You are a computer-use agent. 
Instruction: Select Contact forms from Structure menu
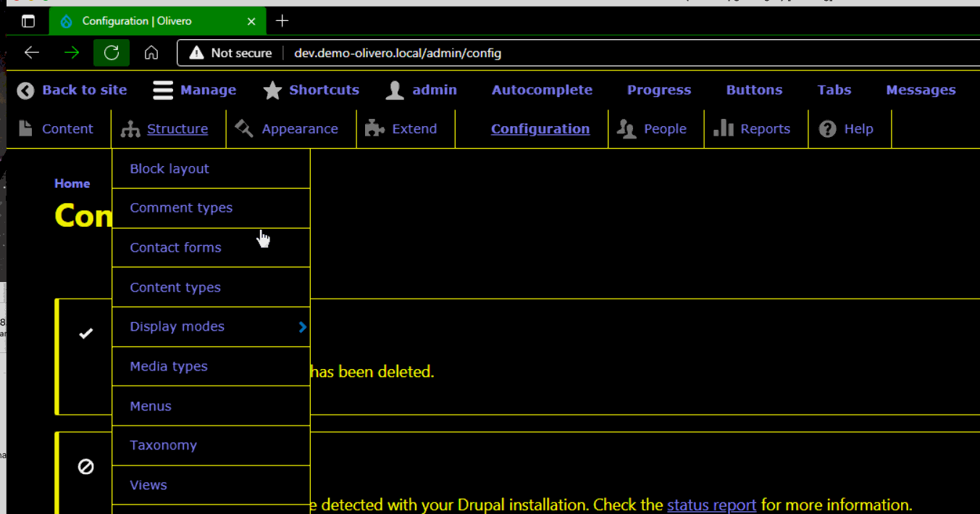[211, 247]
